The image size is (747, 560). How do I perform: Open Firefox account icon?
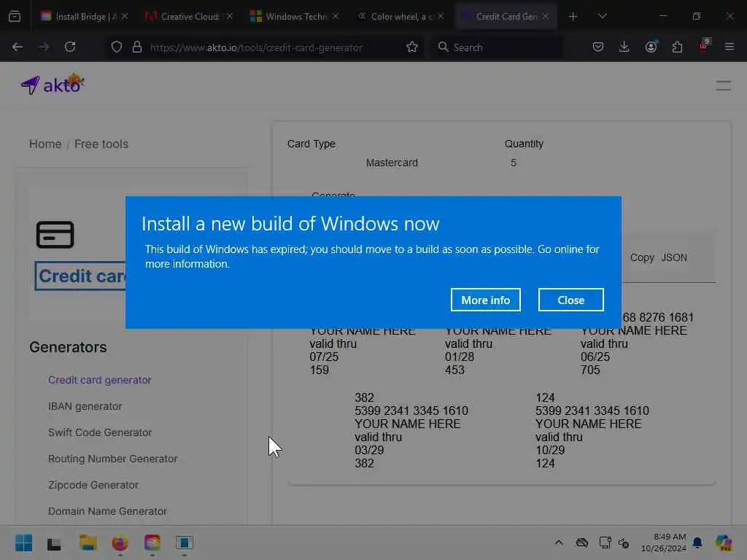point(651,47)
